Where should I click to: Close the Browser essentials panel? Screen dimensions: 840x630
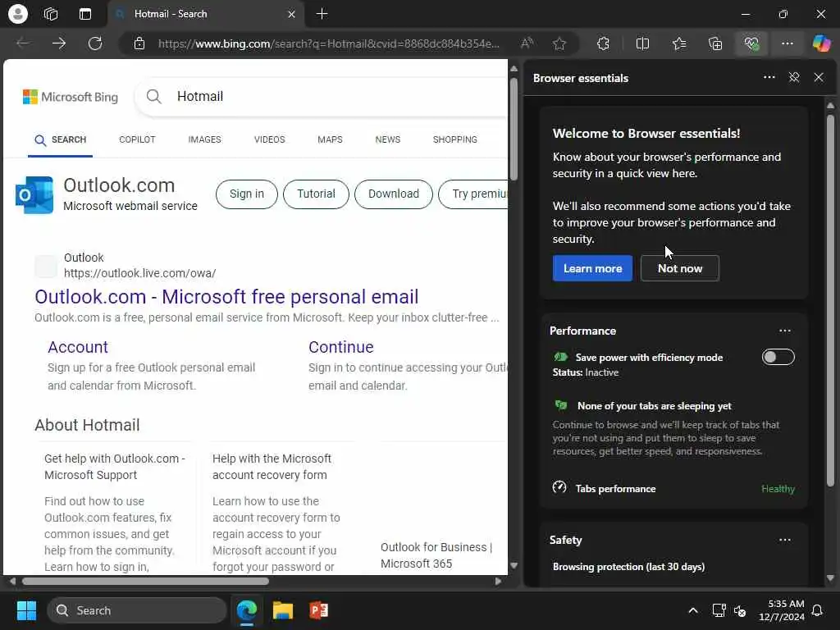(819, 78)
